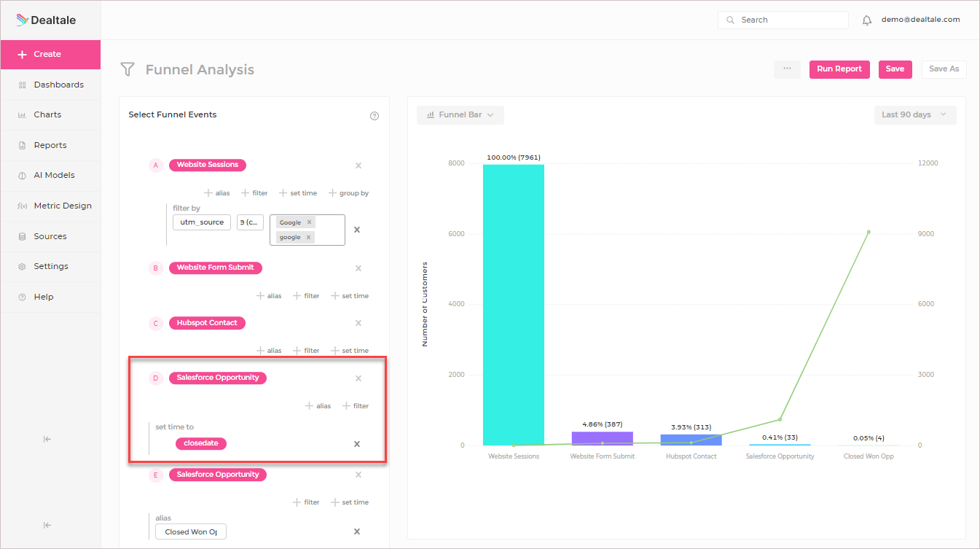The height and width of the screenshot is (549, 980).
Task: Click set time for Website Form Submit
Action: pyautogui.click(x=350, y=296)
